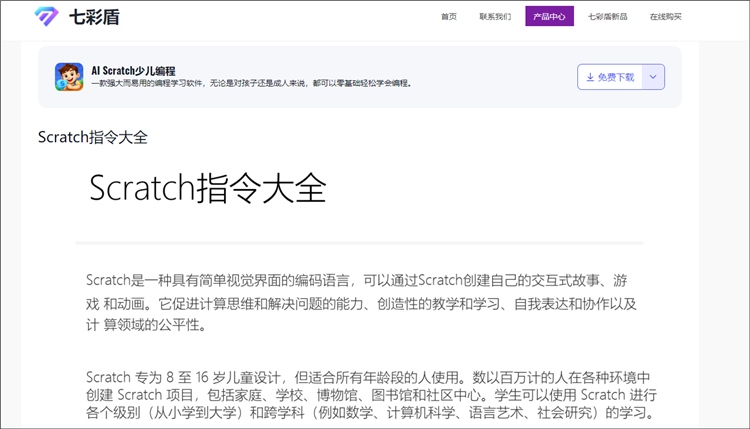
Task: Click the AI Scratch少儿编程 title
Action: point(133,71)
